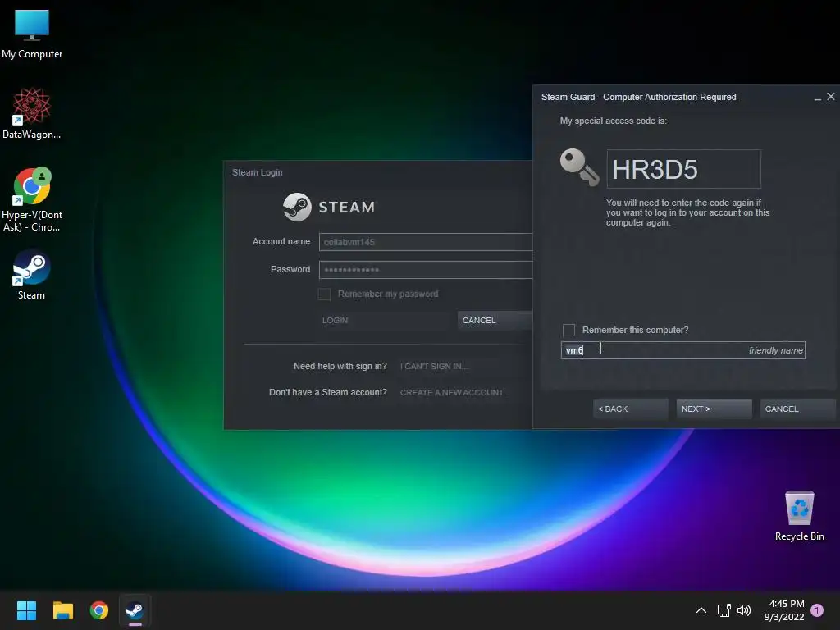Click the 'You will need to enter the code again' text
This screenshot has width=840, height=630.
pos(687,212)
